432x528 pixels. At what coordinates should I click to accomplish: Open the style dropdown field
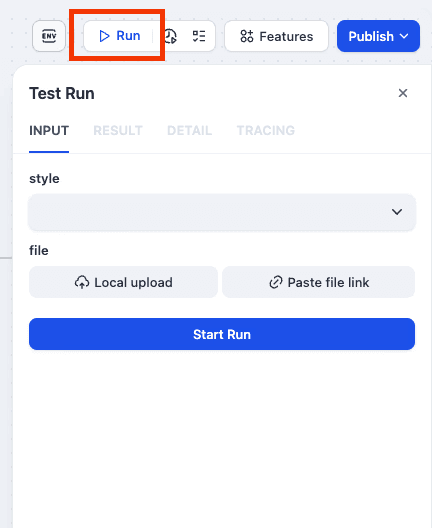[222, 212]
